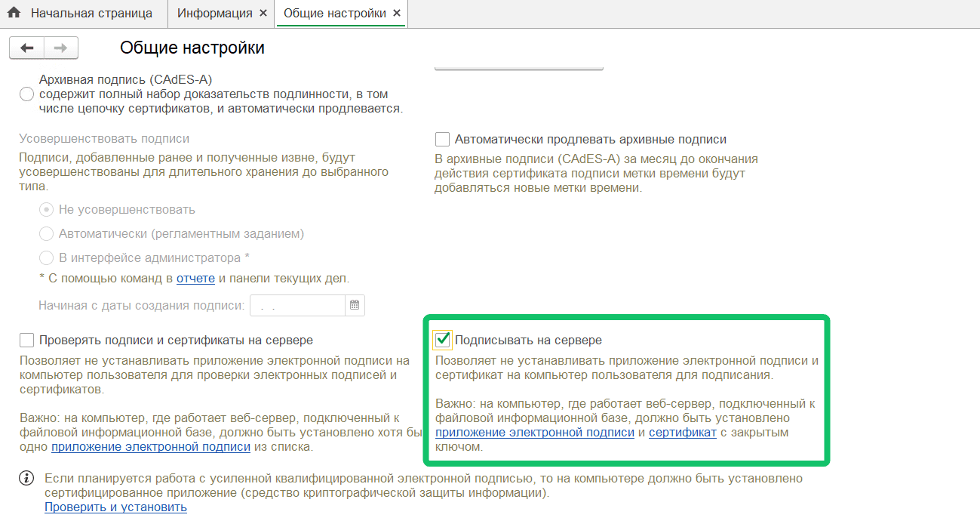Close the Информация tab

click(x=263, y=14)
